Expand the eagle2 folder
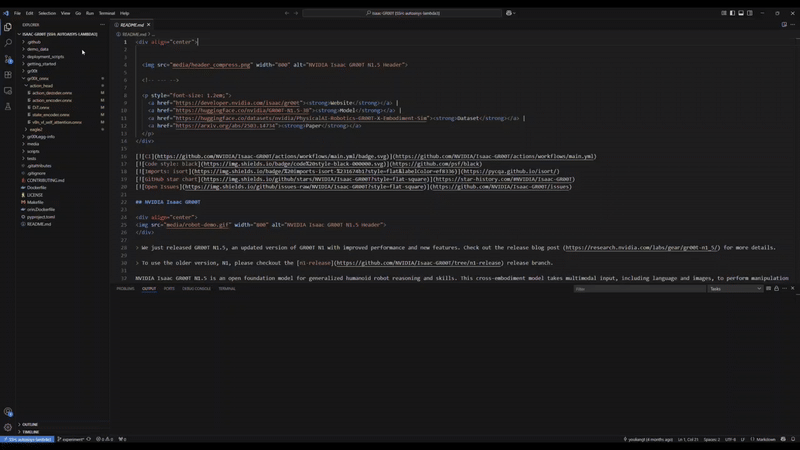 [x=36, y=130]
